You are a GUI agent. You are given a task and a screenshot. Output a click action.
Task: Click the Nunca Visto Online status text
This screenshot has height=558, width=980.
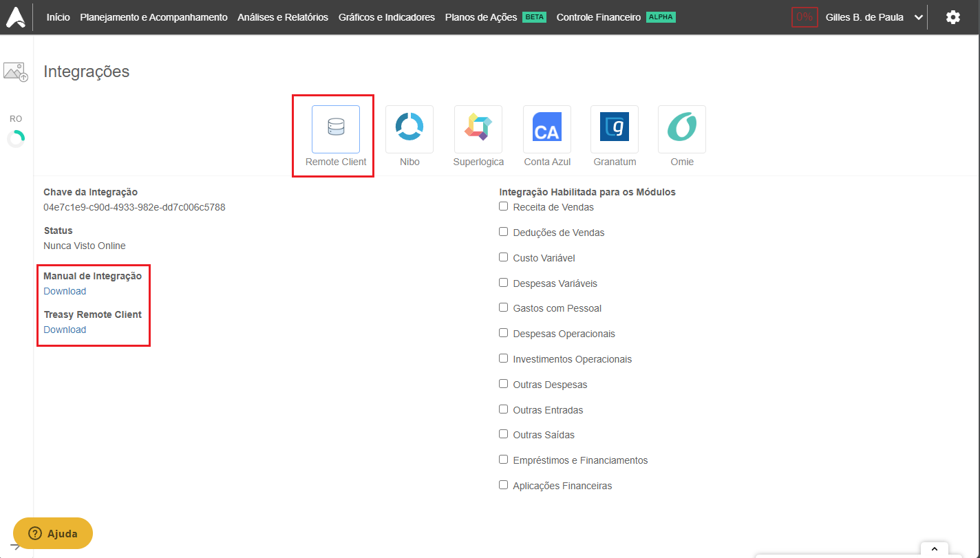pyautogui.click(x=85, y=246)
